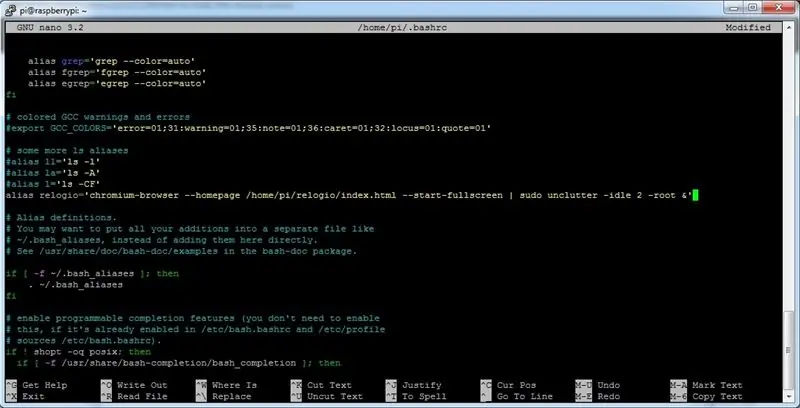Click the PuTTY icon in title bar
The image size is (800, 408).
pyautogui.click(x=10, y=10)
